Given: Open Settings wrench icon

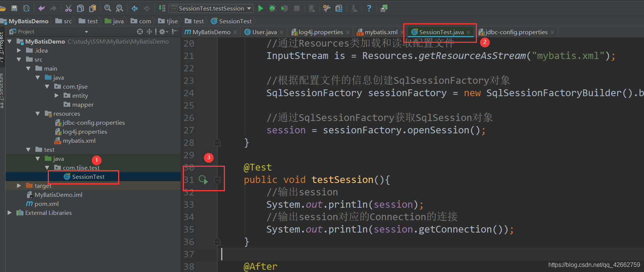Looking at the screenshot, I should point(327,8).
